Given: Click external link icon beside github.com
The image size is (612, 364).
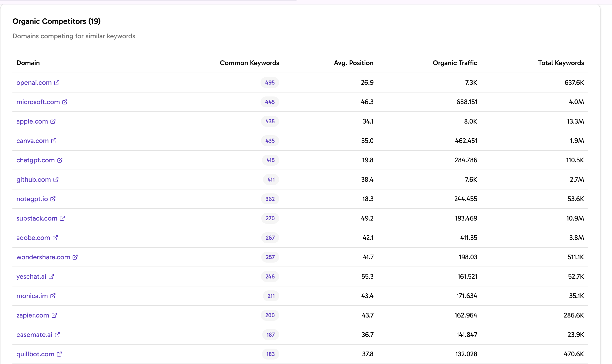Looking at the screenshot, I should (56, 180).
